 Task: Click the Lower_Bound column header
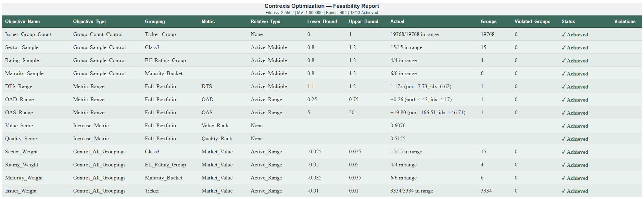point(322,21)
